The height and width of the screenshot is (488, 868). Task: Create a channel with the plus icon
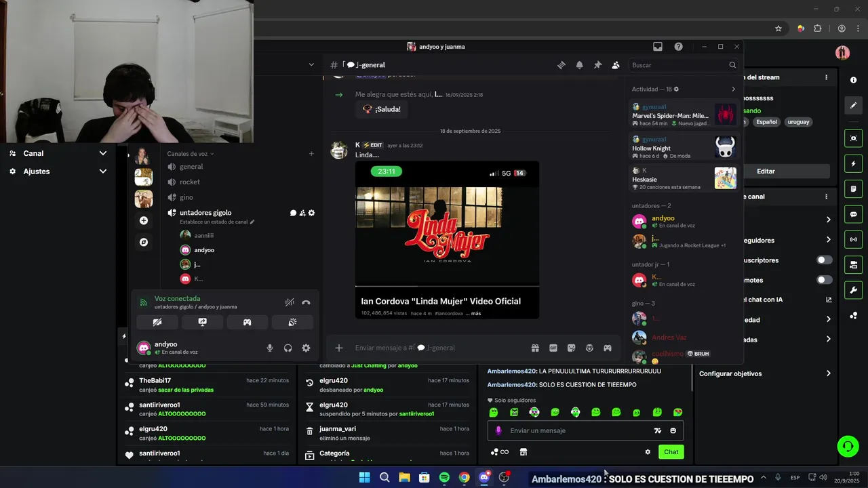pos(311,154)
